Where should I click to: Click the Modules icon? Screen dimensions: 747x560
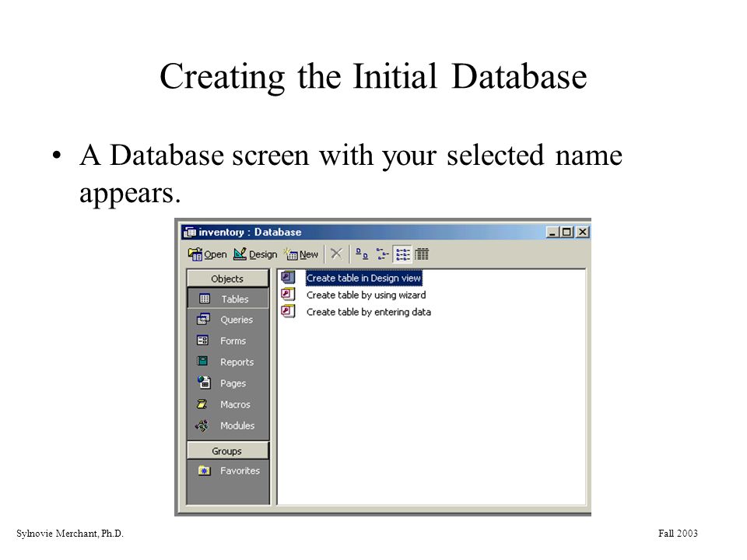click(x=202, y=425)
